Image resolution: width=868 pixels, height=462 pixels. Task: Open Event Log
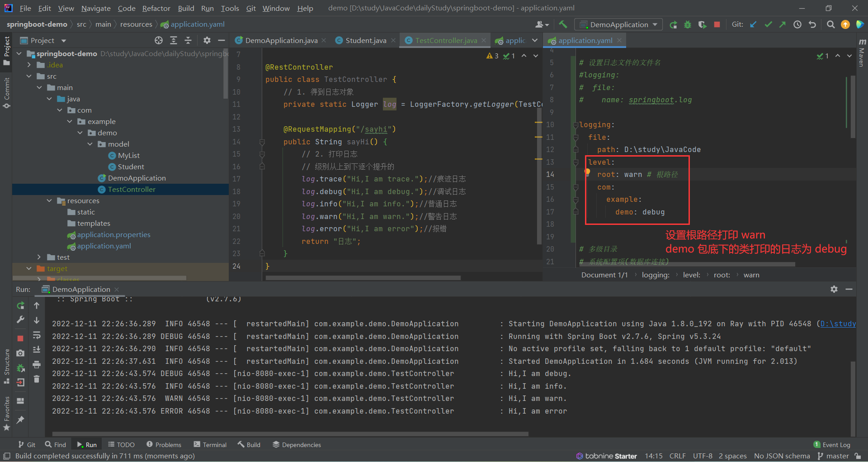[x=831, y=445]
